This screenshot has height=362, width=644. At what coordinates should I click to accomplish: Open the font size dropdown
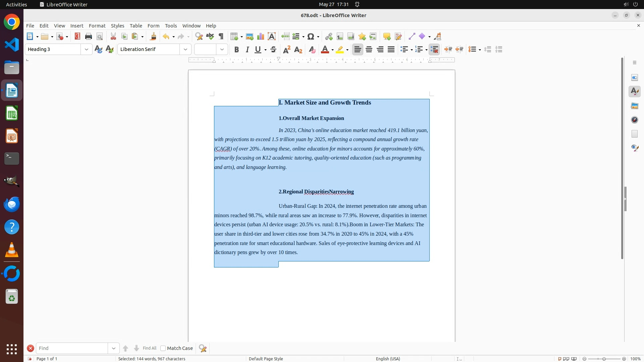coord(222,50)
